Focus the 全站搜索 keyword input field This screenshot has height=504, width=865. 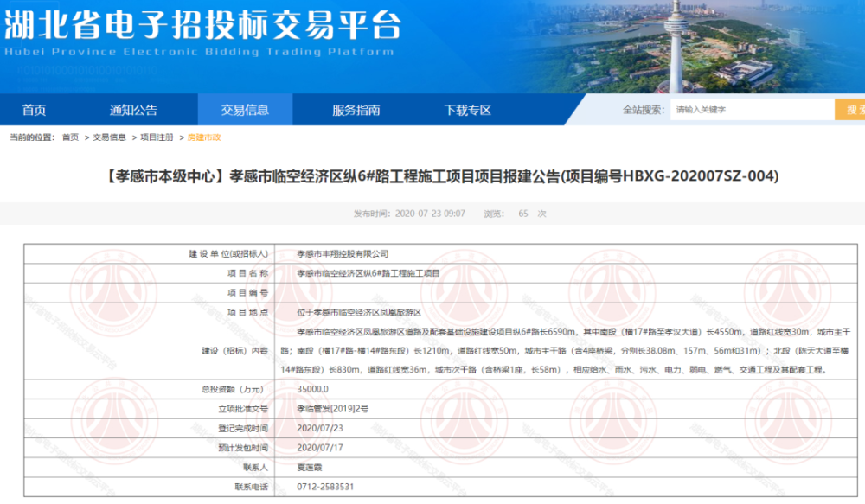point(752,110)
